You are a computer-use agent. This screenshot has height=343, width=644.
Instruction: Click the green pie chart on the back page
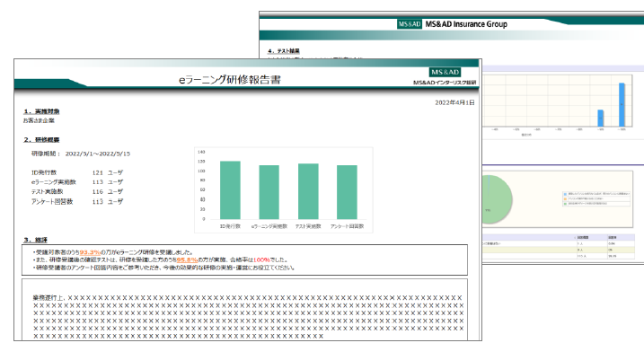coord(497,199)
